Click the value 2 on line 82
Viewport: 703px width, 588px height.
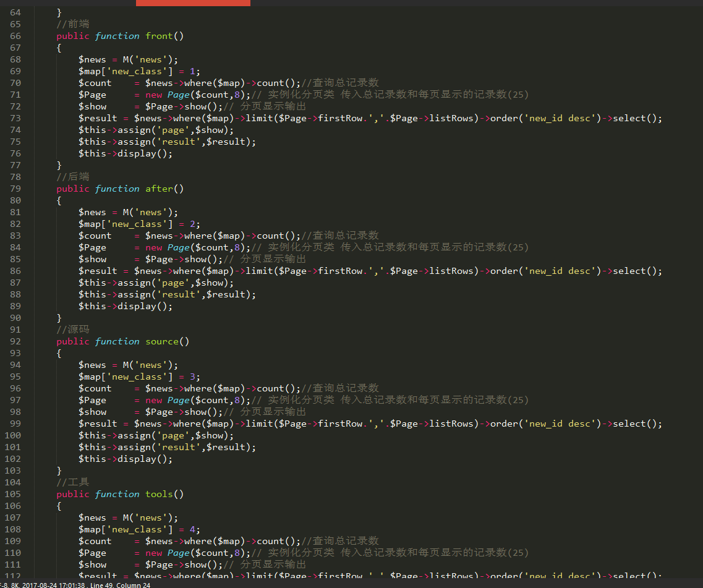click(x=195, y=224)
